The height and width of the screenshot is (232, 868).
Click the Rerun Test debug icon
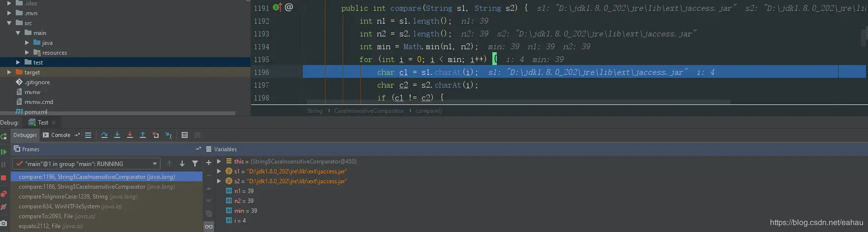tap(3, 136)
